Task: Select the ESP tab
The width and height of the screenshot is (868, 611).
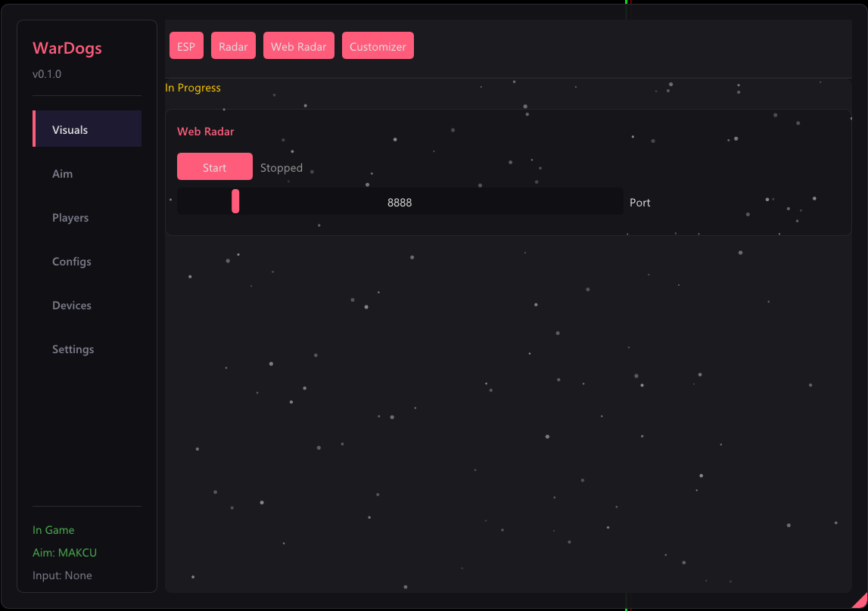Action: tap(186, 46)
